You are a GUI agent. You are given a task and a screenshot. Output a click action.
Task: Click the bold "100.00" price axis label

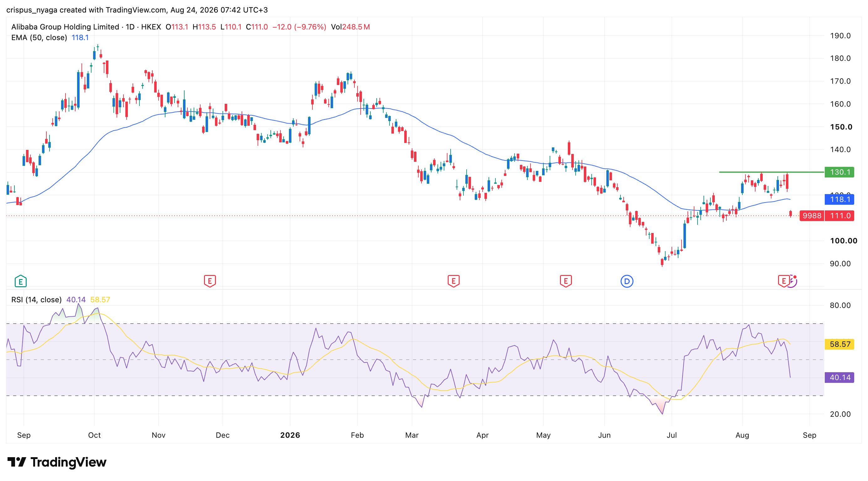[844, 241]
